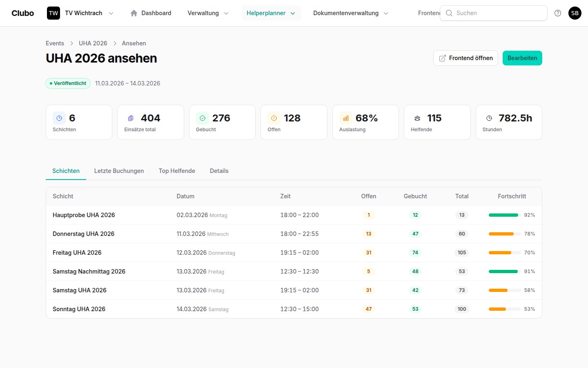Screen dimensions: 588x368
Task: Open the SB user avatar menu
Action: pos(575,13)
